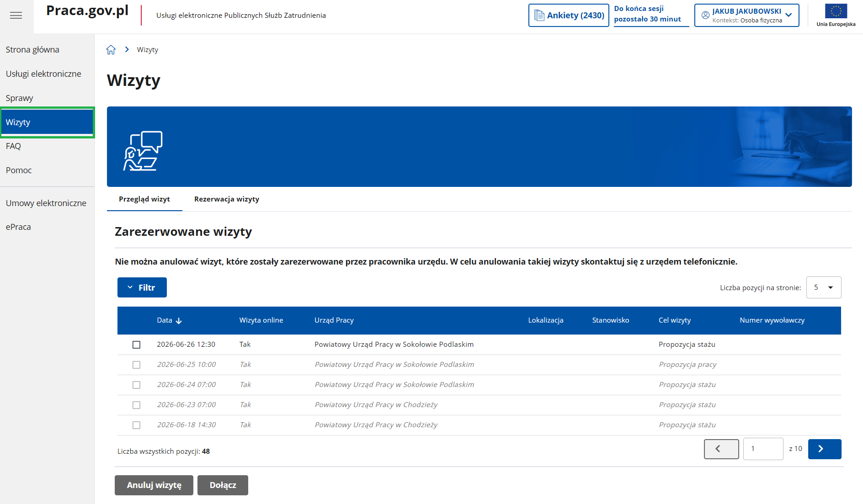Switch to Rezerwacja wizyty tab

[x=227, y=199]
